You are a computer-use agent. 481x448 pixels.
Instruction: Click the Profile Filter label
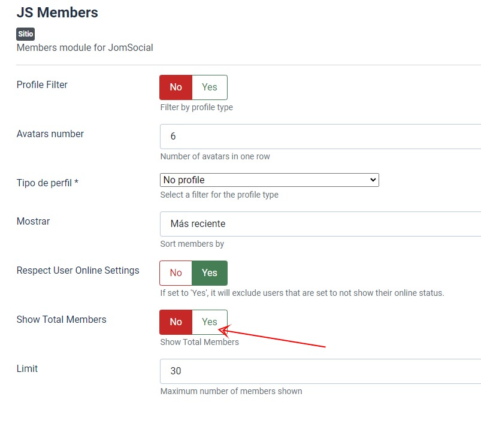[x=42, y=85]
